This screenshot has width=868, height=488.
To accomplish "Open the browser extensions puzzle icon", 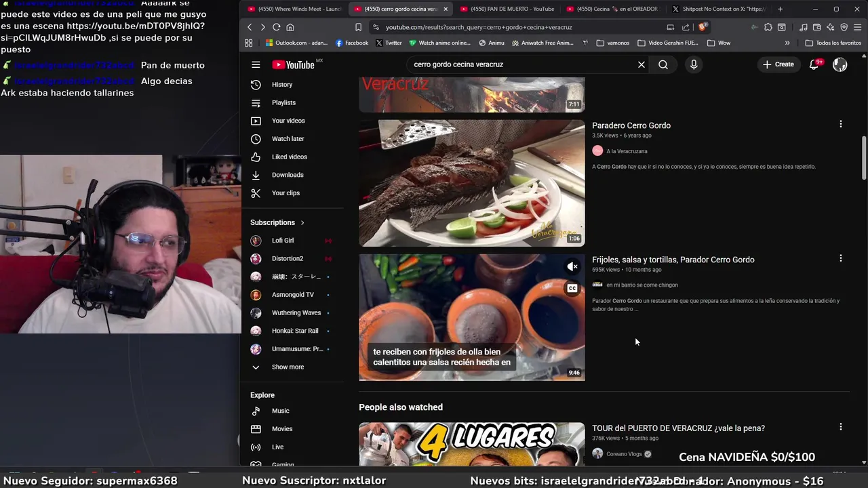I will point(768,27).
